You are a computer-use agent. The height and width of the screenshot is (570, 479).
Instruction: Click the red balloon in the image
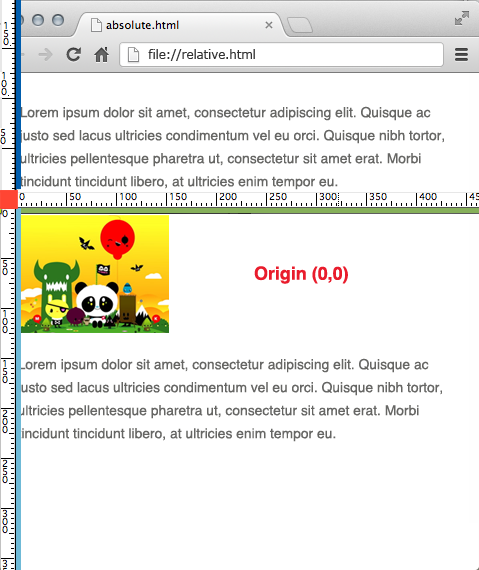click(117, 238)
